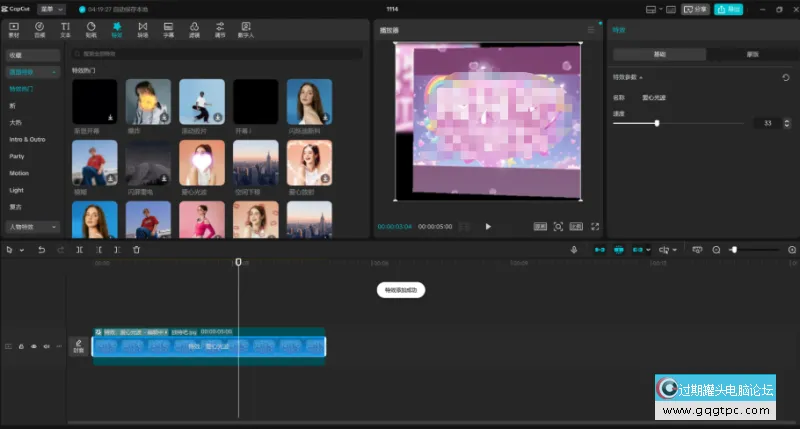Open the 贴纸 (Stickers) panel icon
The image size is (800, 429).
tap(91, 28)
